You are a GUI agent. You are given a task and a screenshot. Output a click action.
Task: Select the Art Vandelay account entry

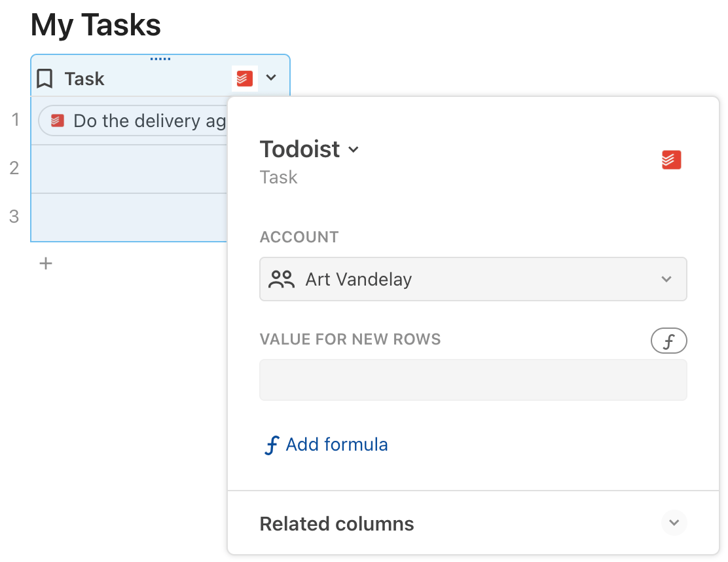[x=358, y=279]
